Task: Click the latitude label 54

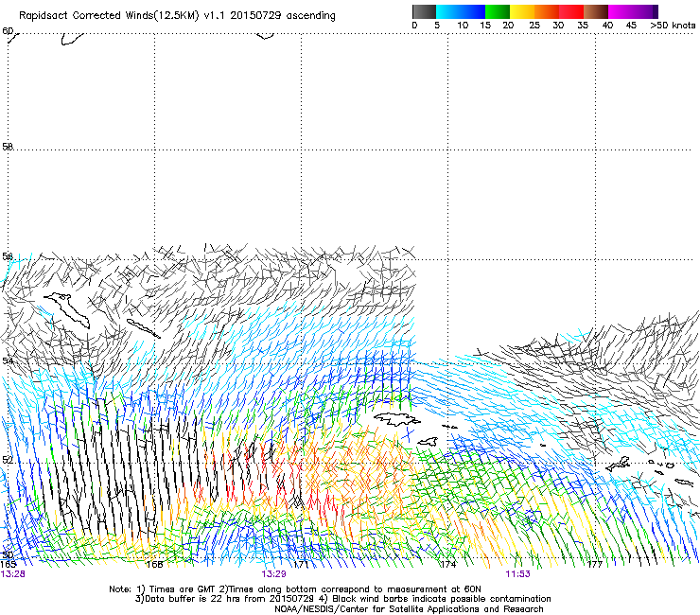Action: click(8, 360)
